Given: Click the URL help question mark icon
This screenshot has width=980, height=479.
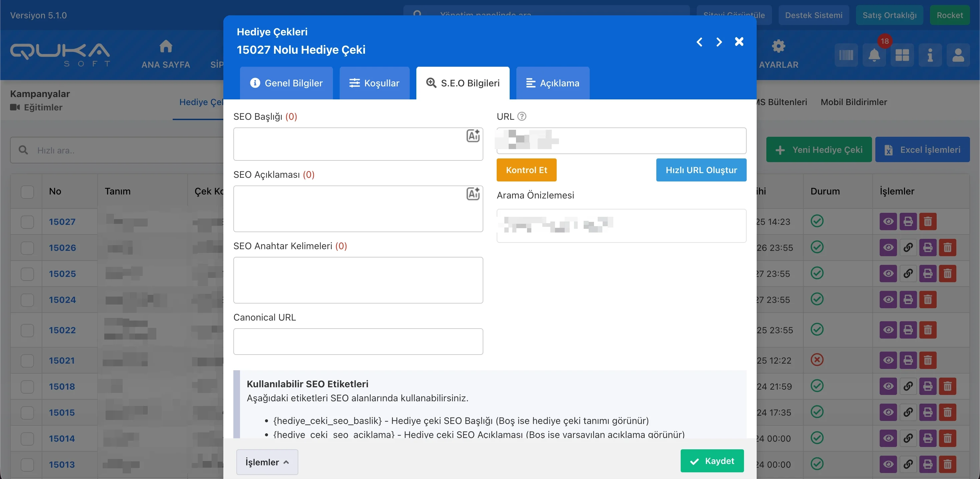Looking at the screenshot, I should 522,116.
